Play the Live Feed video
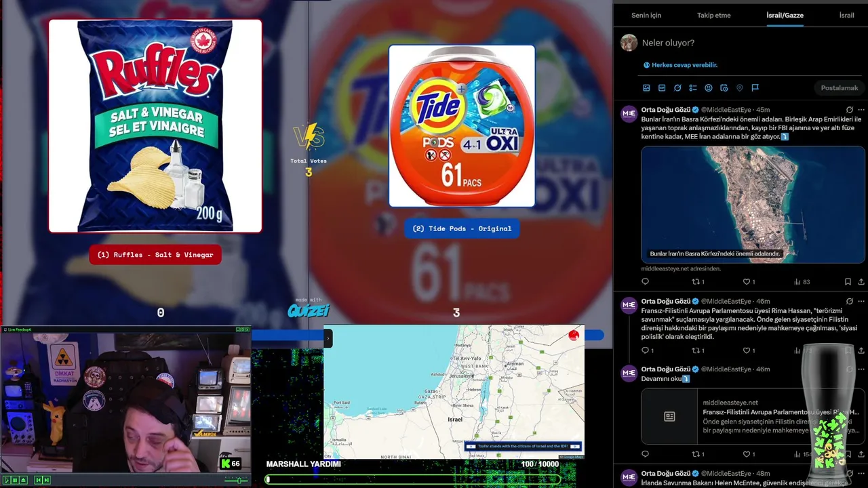Screen dimensions: 868x488 [7, 481]
